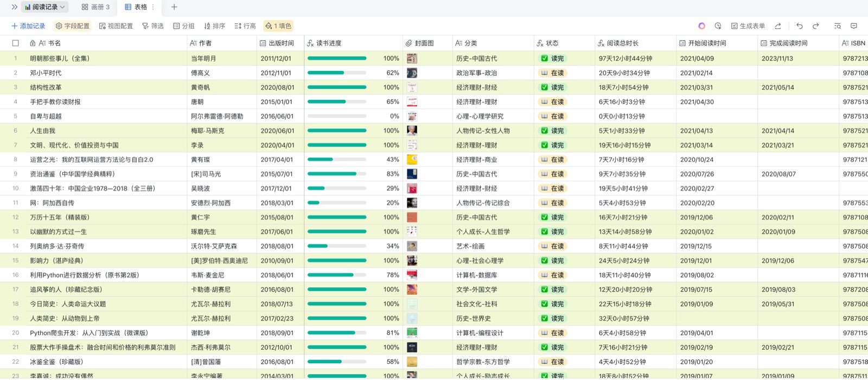Expand the sidebar with the double-chevron icon
Viewport: 868px width, 380px height.
tap(14, 7)
